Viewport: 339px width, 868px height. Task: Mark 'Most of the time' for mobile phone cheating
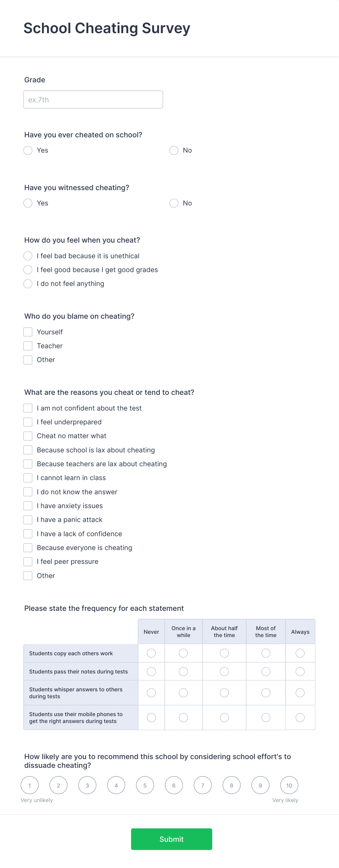(265, 717)
